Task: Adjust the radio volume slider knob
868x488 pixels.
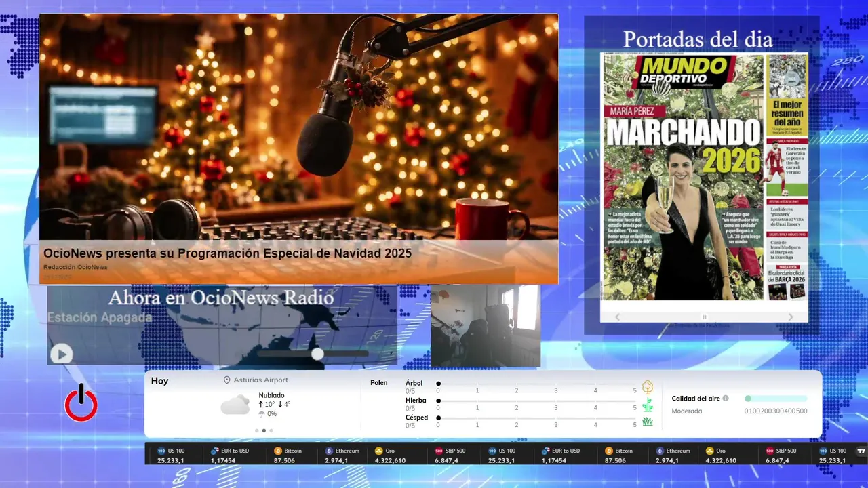Action: pos(317,354)
